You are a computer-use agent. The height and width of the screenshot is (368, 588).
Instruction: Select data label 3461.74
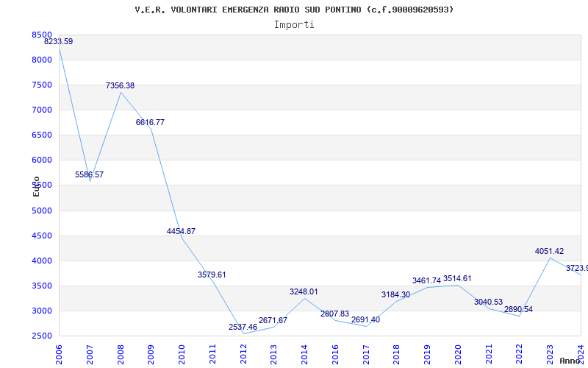[427, 281]
